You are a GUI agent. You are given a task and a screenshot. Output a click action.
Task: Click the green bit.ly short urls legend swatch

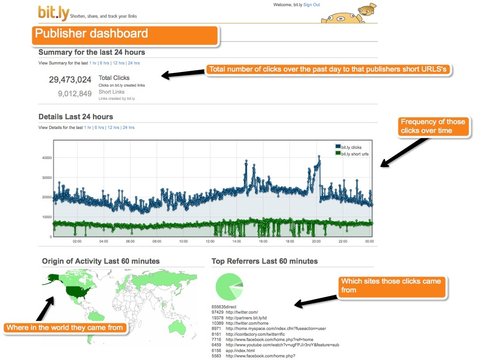coord(338,153)
